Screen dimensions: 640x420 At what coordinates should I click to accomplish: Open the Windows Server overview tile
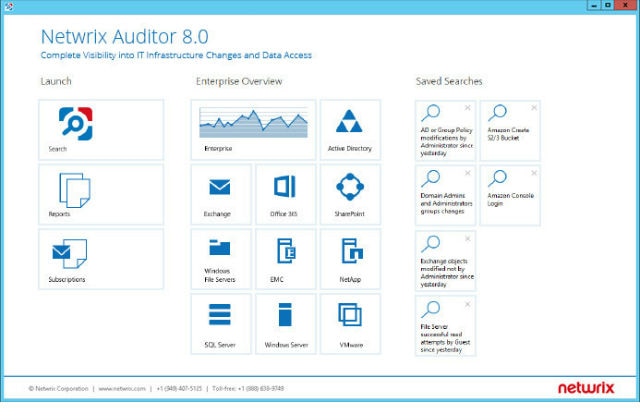[x=286, y=324]
